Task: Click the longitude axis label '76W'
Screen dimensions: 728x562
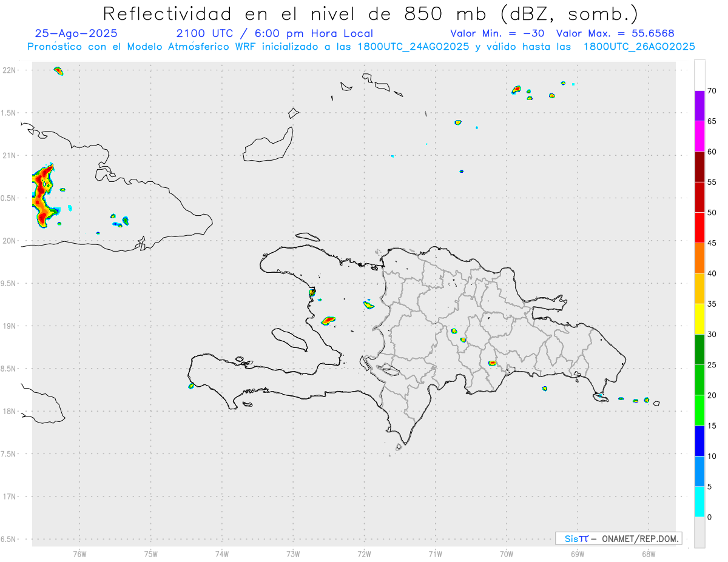Action: tap(79, 554)
